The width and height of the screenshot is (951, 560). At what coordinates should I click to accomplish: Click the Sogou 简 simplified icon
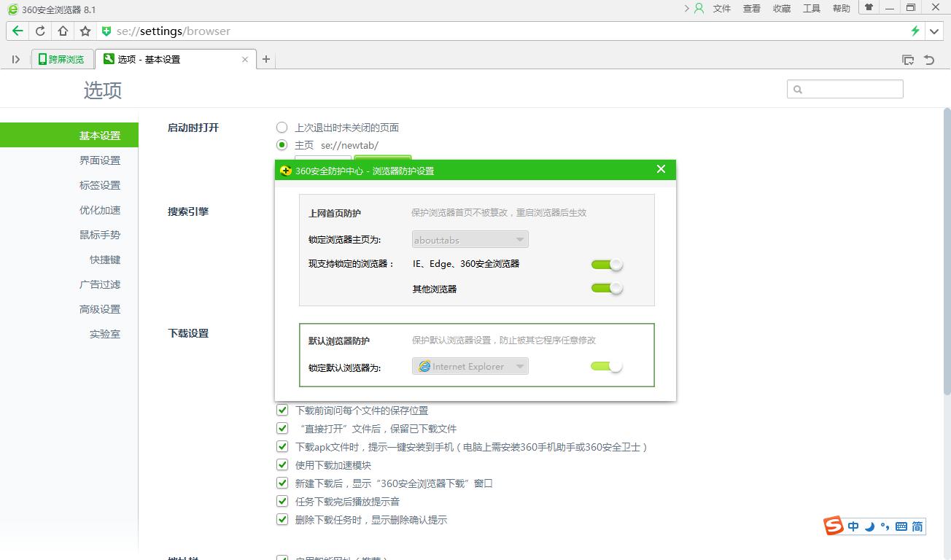917,526
